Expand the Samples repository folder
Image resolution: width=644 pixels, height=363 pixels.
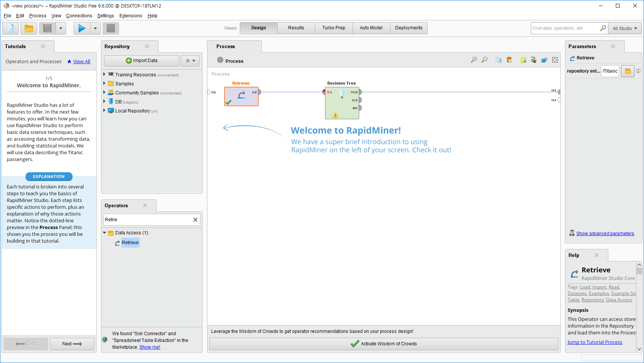tap(104, 84)
